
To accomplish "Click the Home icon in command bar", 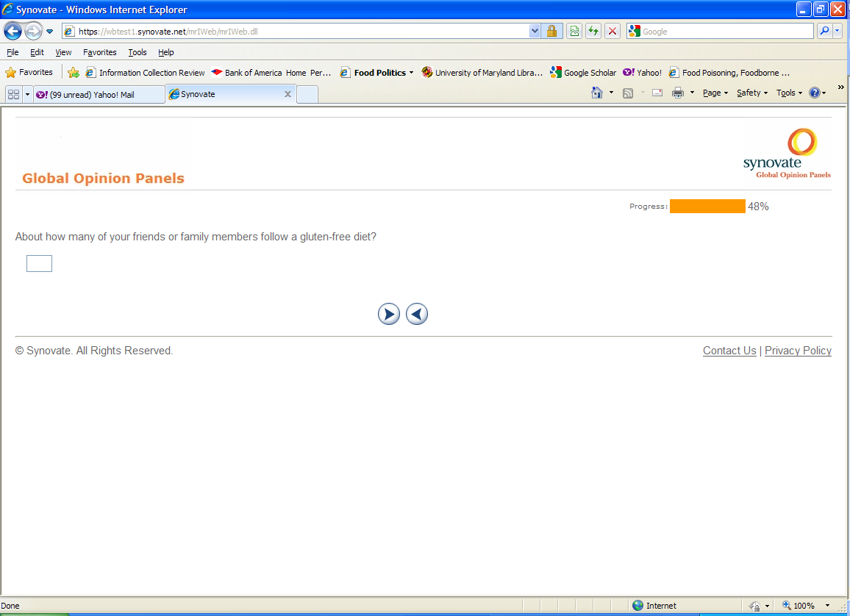I will pos(597,93).
